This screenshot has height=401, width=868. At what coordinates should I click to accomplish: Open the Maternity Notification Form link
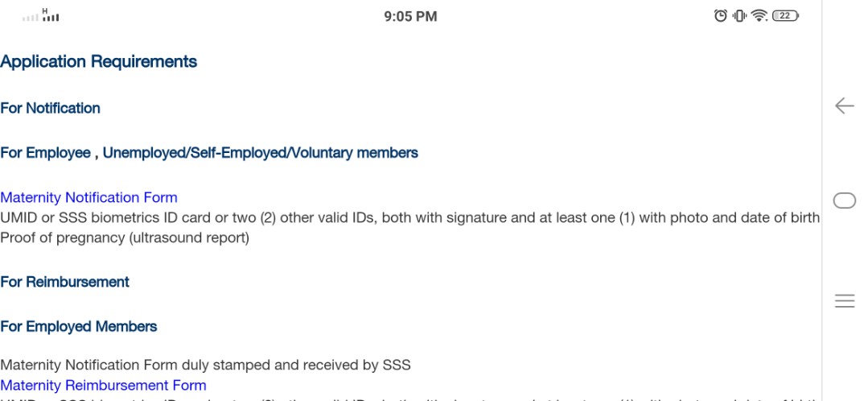click(x=88, y=198)
